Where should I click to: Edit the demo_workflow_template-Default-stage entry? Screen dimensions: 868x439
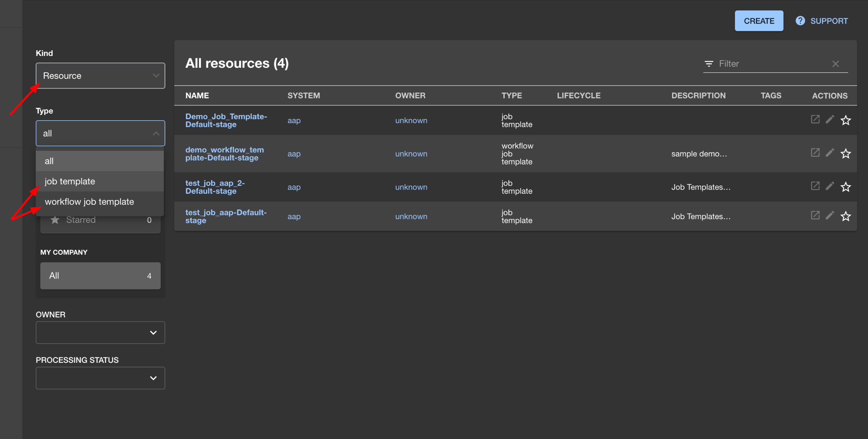830,153
